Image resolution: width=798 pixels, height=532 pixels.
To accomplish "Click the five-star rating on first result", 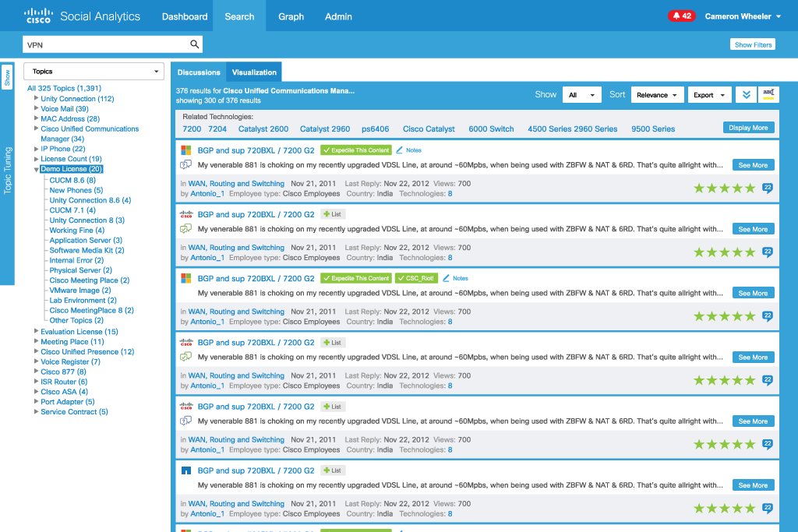I will [724, 188].
